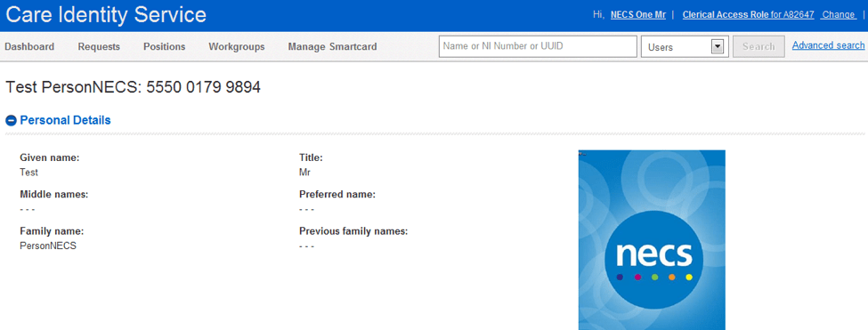Click the necs profile photo thumbnail

click(652, 240)
